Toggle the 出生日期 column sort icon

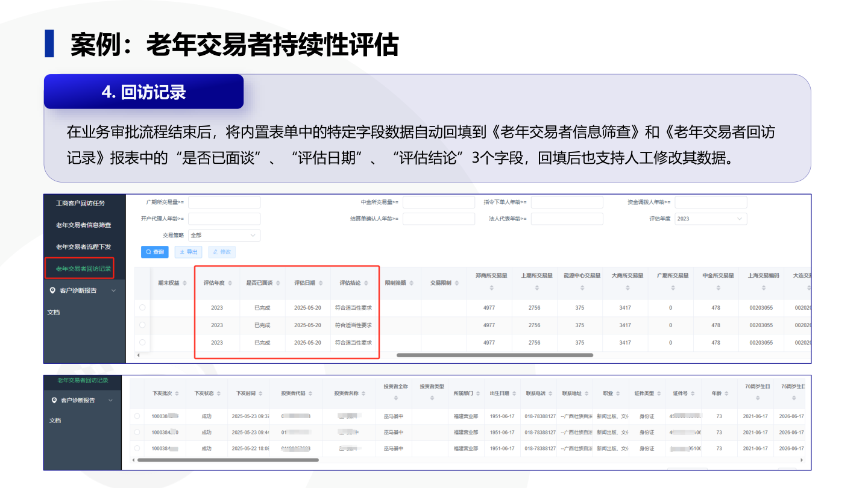514,393
